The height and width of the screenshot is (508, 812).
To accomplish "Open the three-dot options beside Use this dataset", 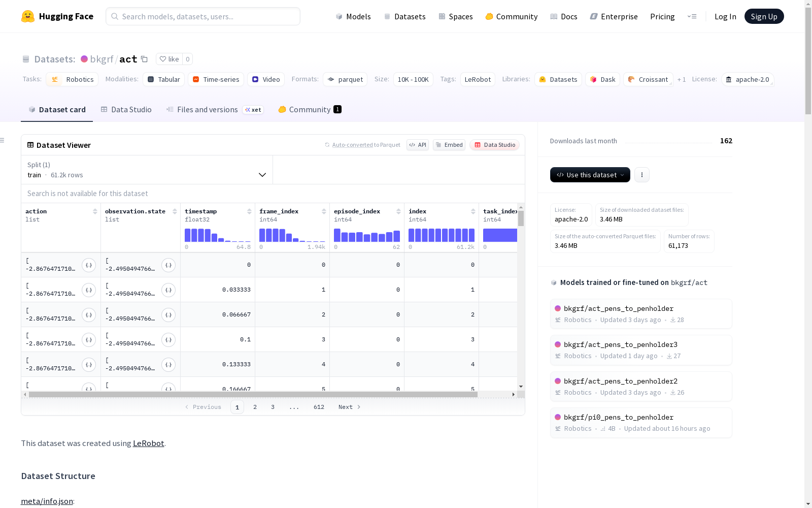I will (642, 175).
